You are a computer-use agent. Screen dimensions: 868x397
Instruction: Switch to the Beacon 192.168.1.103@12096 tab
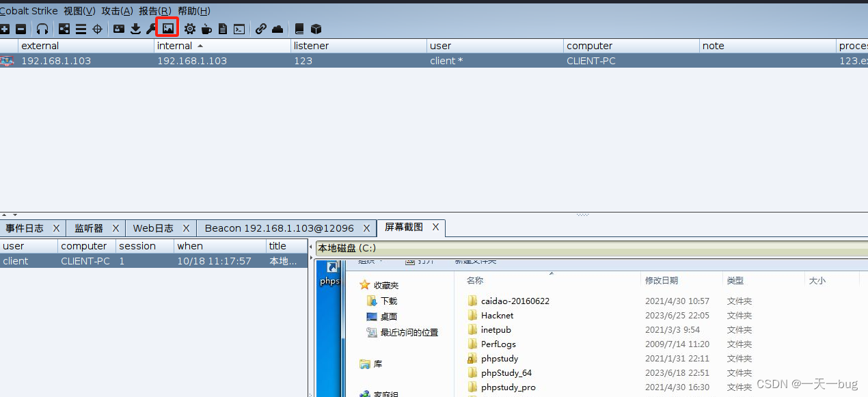coord(280,228)
